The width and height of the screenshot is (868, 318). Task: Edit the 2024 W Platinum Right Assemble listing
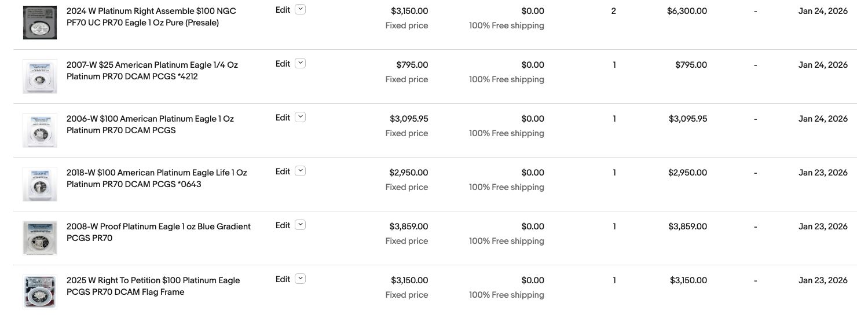[x=283, y=10]
